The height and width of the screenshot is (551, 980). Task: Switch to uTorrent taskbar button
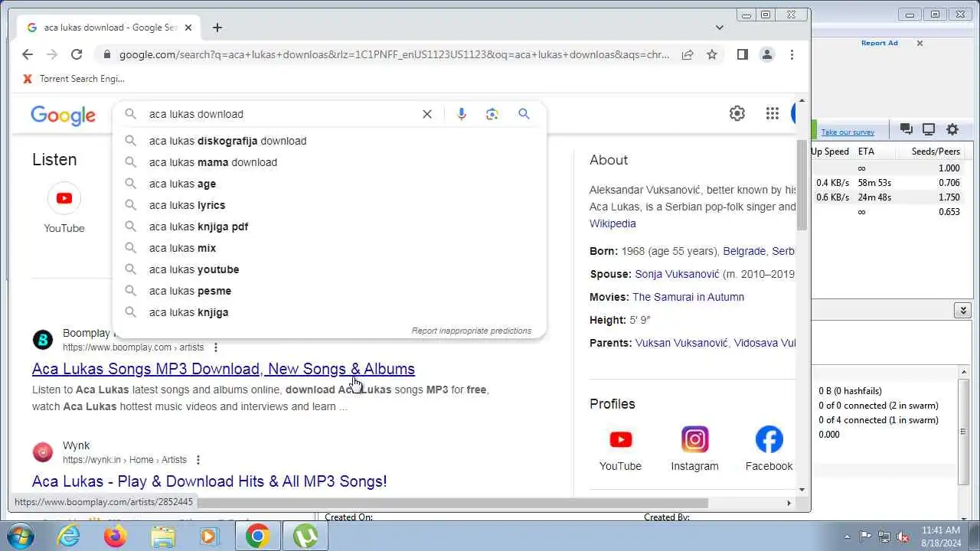(305, 536)
